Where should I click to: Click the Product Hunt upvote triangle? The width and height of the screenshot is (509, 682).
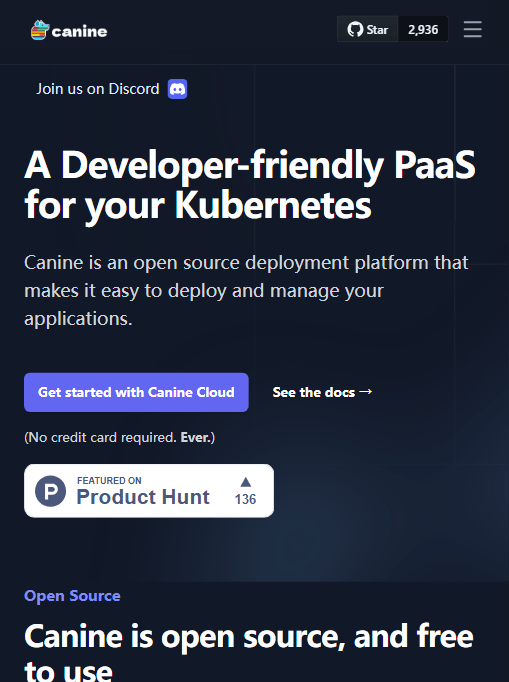tap(246, 482)
